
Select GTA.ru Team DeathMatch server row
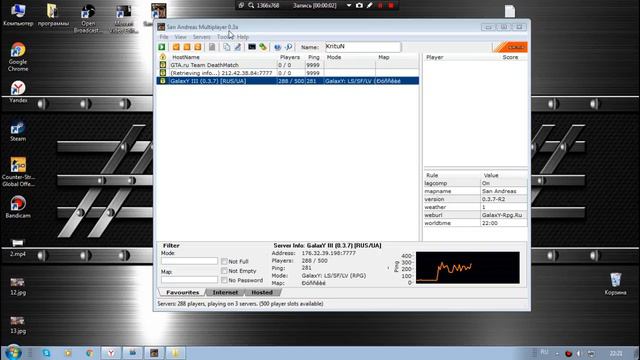click(x=288, y=65)
